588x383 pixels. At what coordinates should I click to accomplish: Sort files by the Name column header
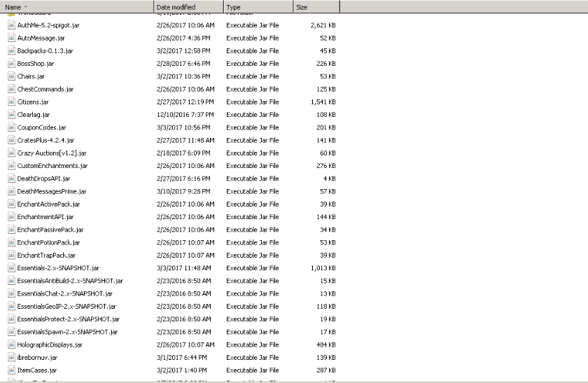(77, 7)
